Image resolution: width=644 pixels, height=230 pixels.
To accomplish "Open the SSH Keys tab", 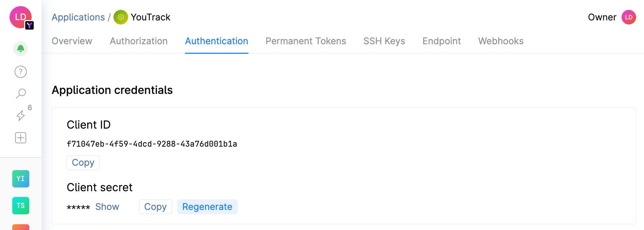I will (384, 41).
